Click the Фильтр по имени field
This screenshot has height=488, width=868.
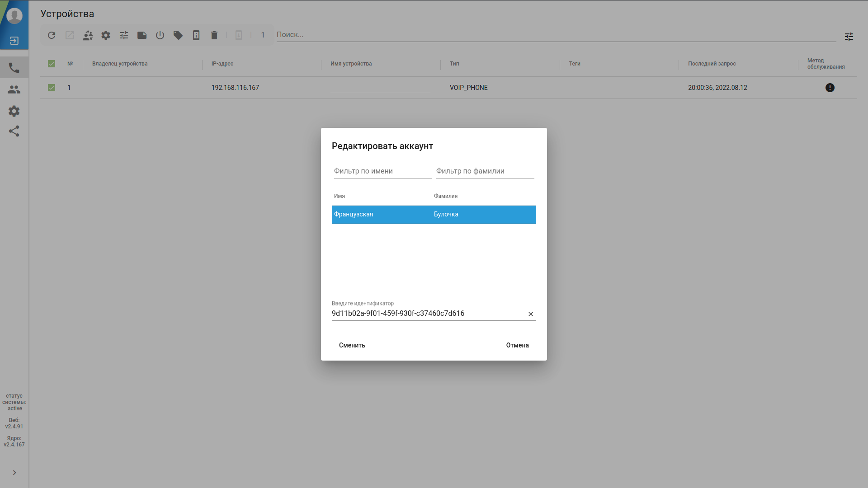[382, 171]
